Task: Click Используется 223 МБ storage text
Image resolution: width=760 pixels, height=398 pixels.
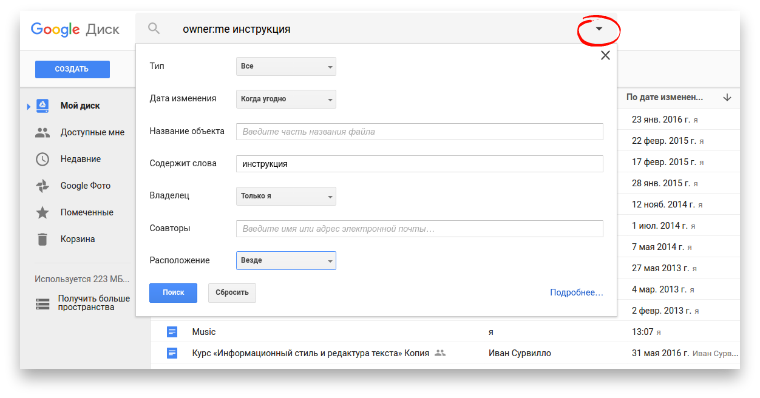Action: [x=82, y=279]
